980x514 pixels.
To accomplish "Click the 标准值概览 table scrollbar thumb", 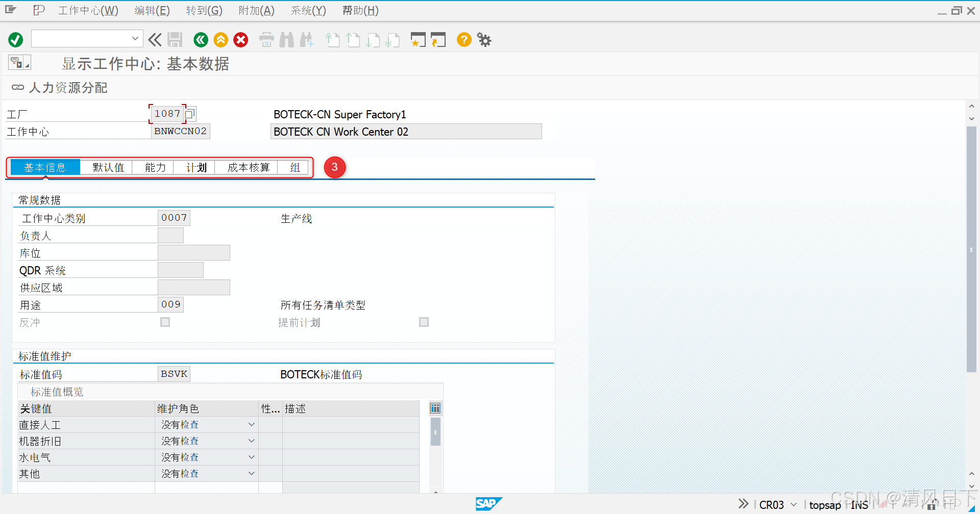I will 435,431.
